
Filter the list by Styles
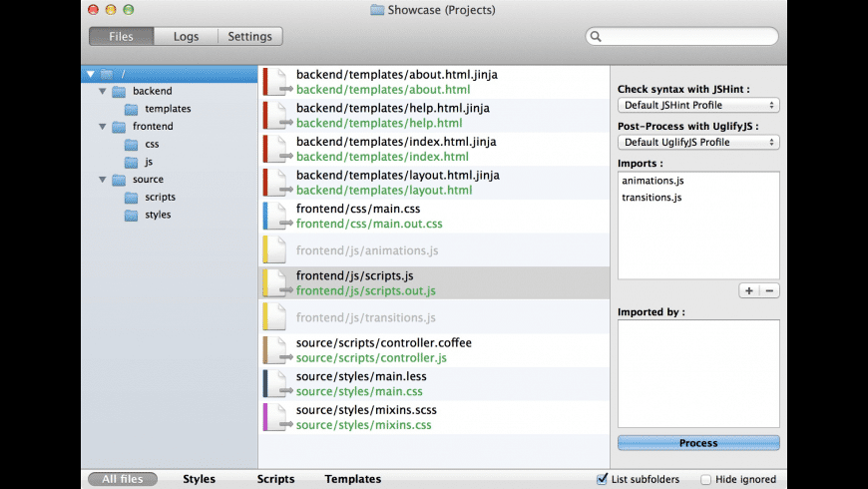click(x=200, y=479)
